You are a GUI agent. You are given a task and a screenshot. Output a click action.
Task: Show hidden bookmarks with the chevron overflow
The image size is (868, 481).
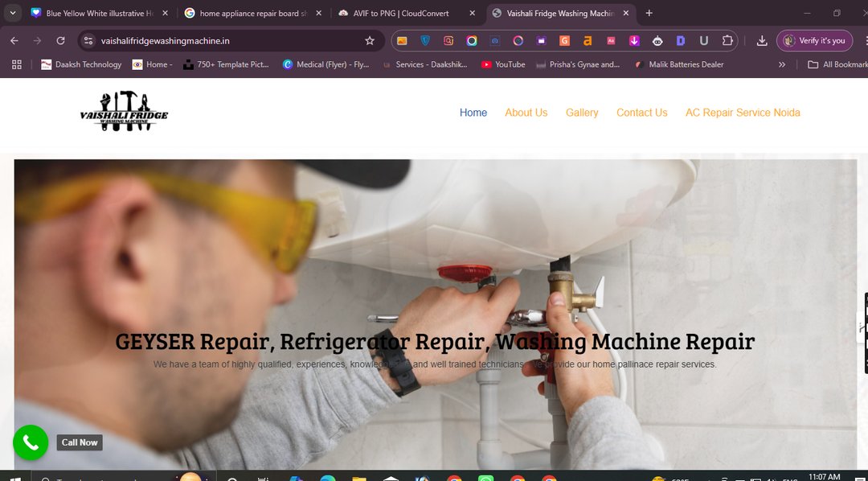coord(782,64)
